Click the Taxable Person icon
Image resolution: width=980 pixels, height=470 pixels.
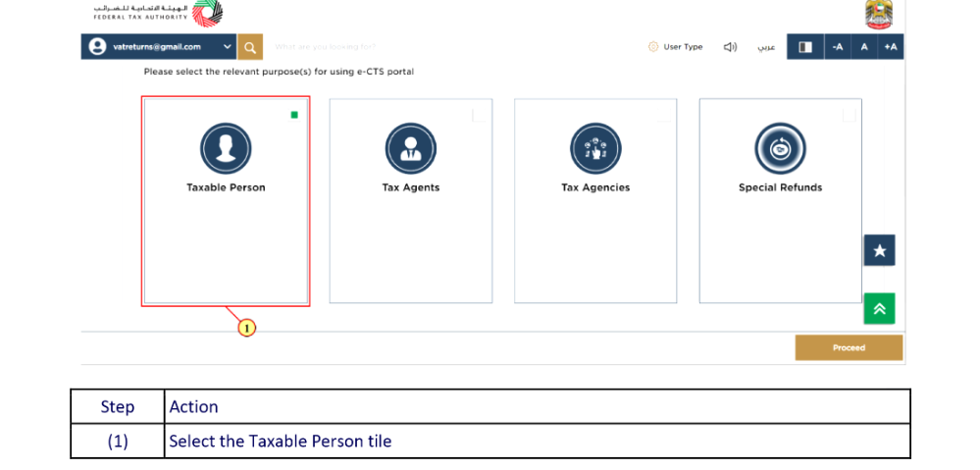tap(226, 148)
